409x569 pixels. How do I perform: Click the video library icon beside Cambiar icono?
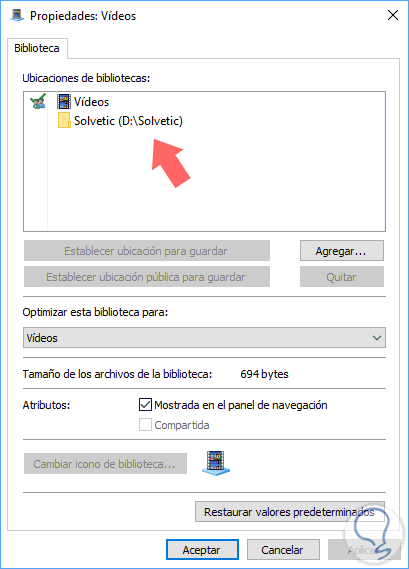216,463
